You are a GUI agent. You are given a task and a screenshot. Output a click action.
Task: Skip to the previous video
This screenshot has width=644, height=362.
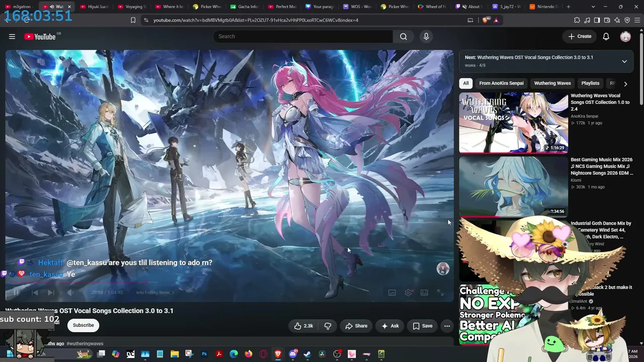[x=35, y=292]
